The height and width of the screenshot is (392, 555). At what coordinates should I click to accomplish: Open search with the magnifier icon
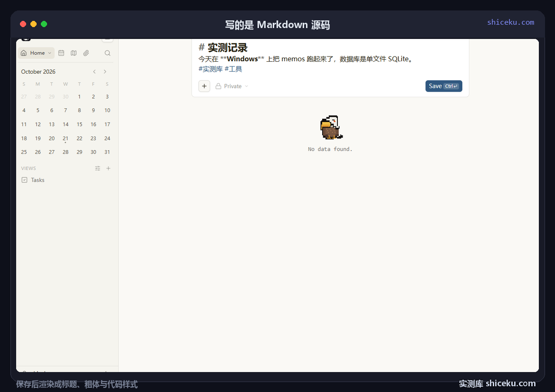click(107, 53)
